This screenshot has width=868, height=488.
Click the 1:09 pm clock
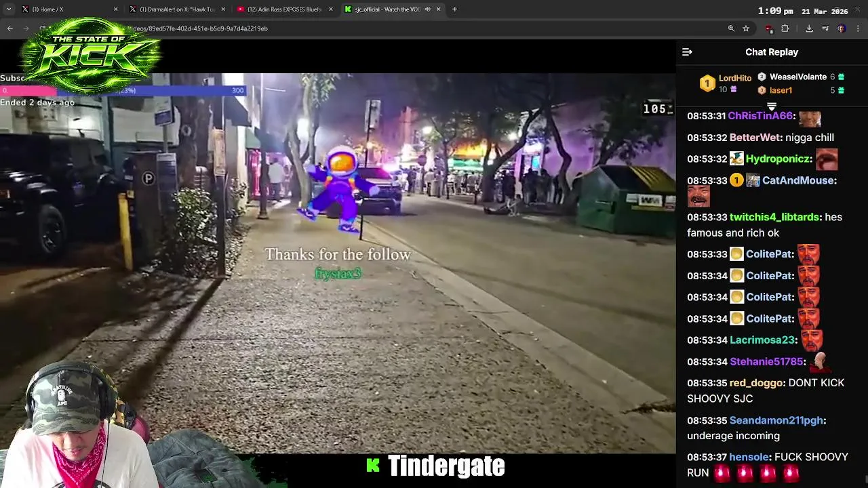coord(775,11)
